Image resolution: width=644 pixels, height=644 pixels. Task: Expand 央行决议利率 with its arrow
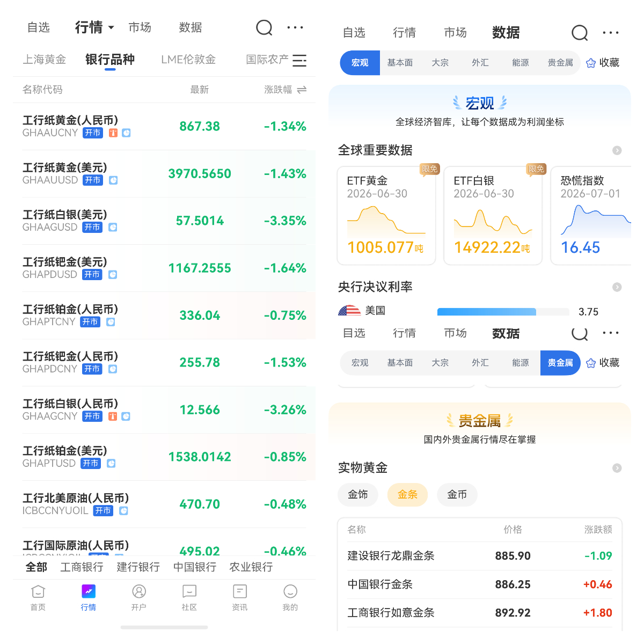[x=617, y=287]
